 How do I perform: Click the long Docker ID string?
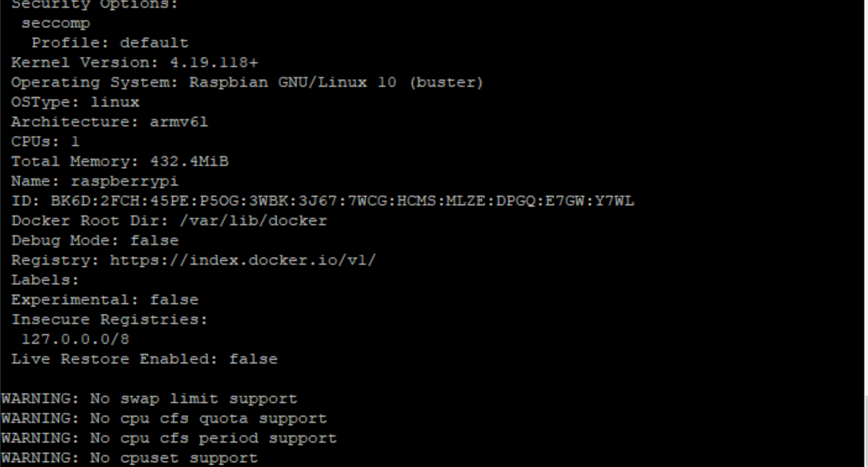(x=342, y=201)
